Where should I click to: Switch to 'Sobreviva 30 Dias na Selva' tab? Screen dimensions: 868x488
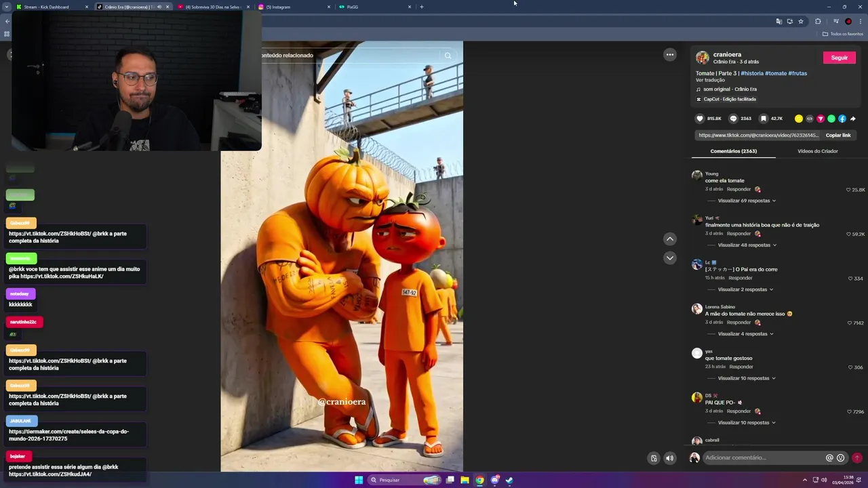[214, 7]
